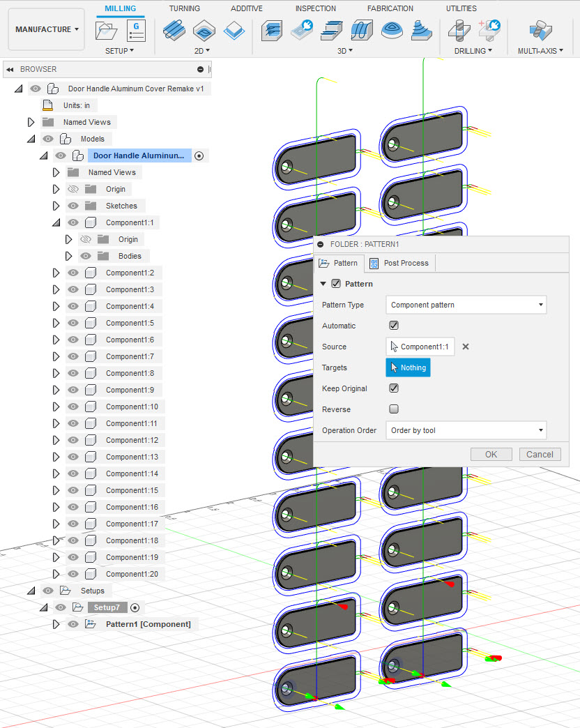Enable the Reverse checkbox
Viewport: 580px width, 728px height.
click(394, 409)
